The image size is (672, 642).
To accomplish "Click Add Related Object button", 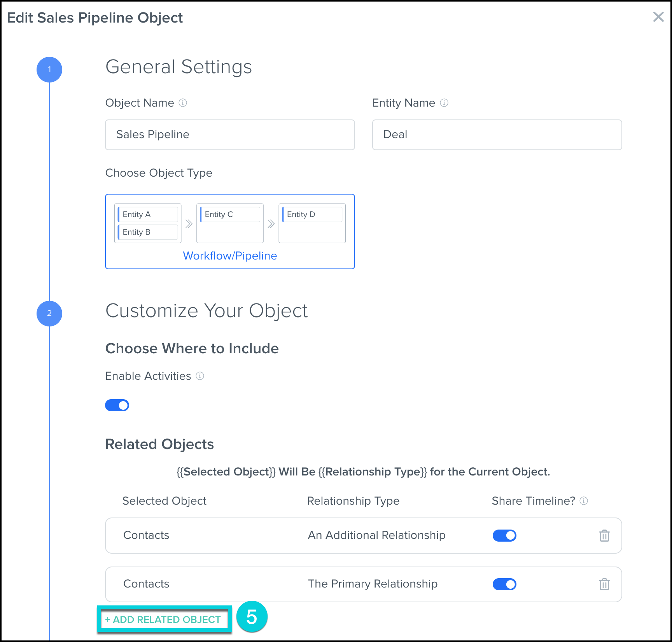I will (x=164, y=619).
